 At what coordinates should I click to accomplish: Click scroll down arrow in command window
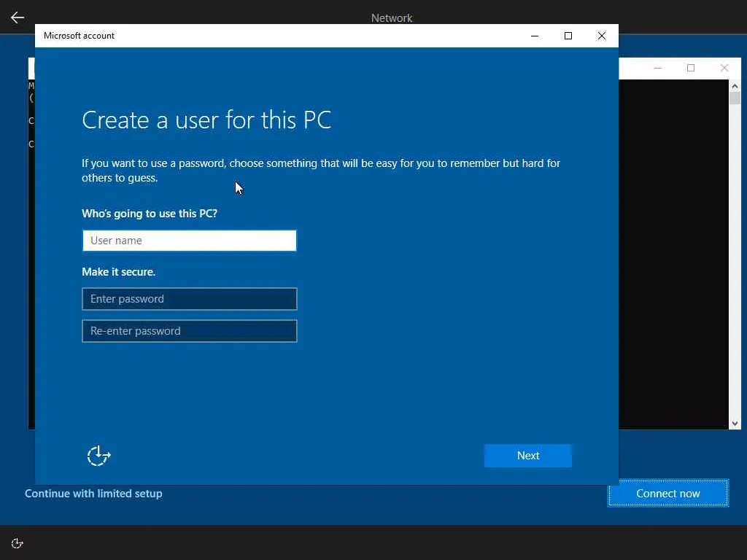coord(735,424)
